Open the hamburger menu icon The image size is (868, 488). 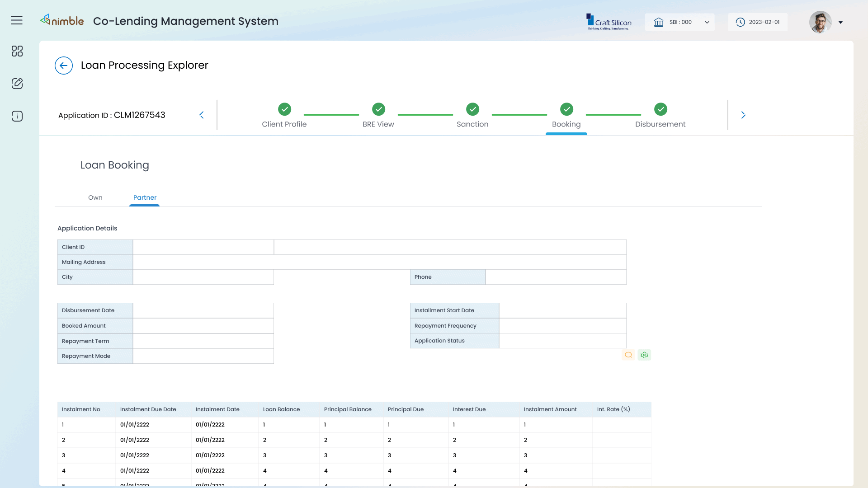coord(17,20)
